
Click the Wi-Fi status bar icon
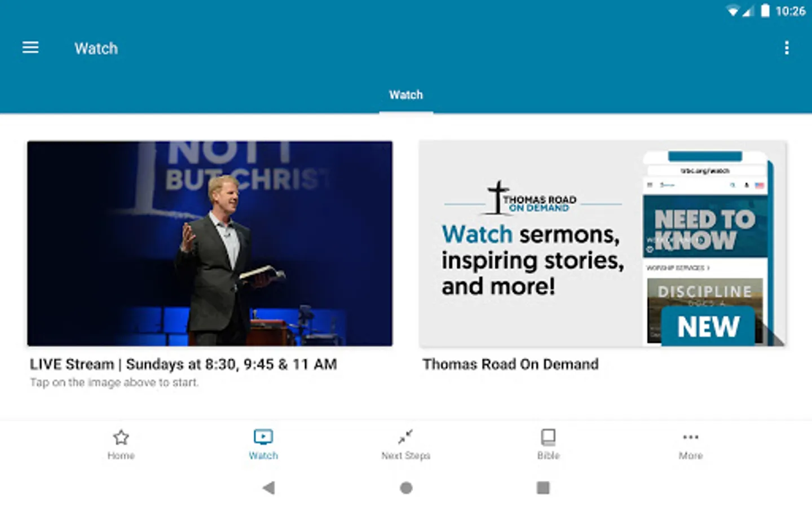pos(732,11)
